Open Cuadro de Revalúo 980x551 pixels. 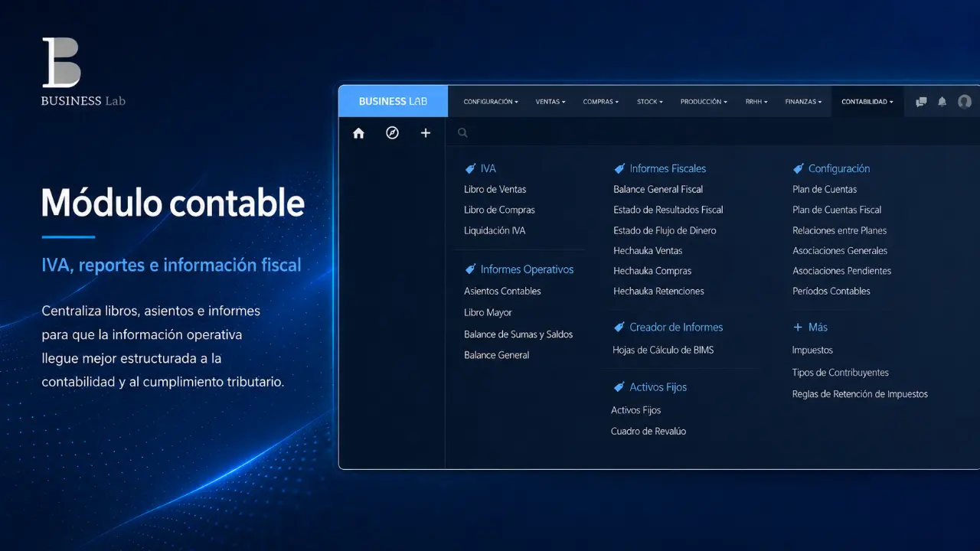point(648,431)
